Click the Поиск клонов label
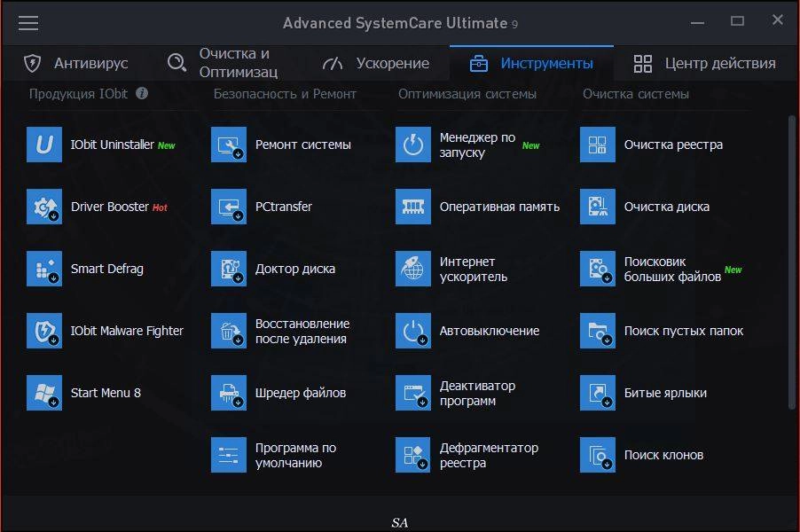The width and height of the screenshot is (800, 532). [x=663, y=455]
